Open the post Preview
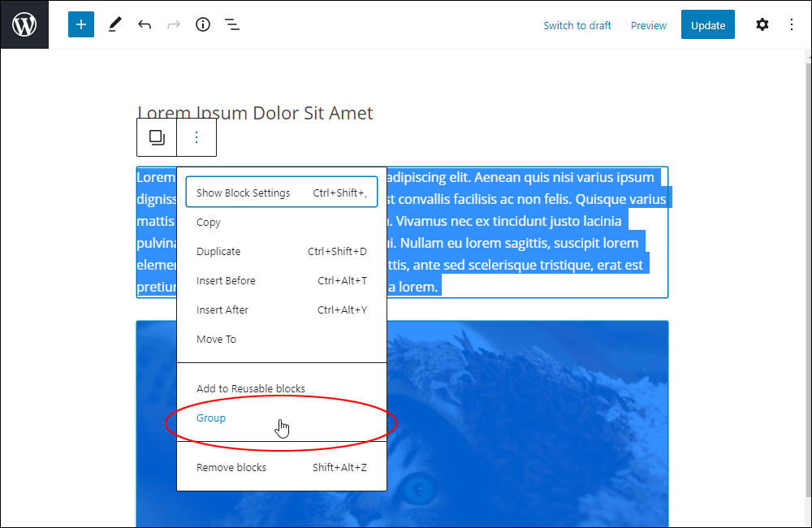The image size is (812, 528). click(648, 25)
